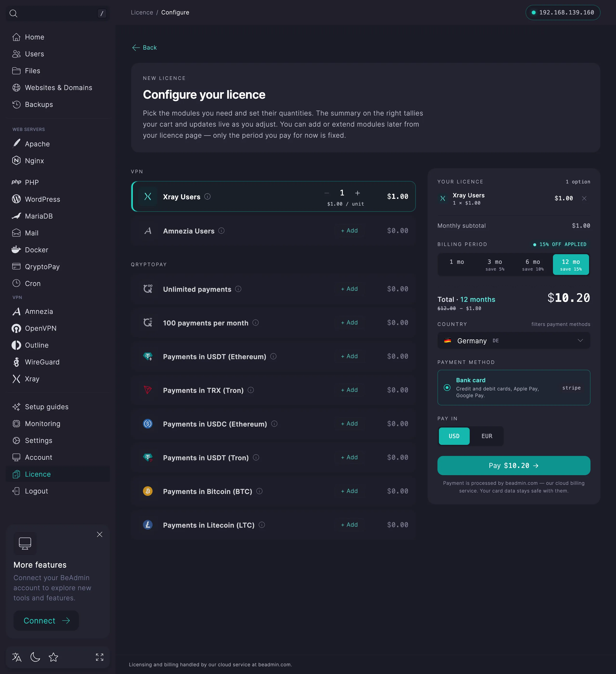
Task: Add Payments in Bitcoin (BTC)
Action: 349,491
